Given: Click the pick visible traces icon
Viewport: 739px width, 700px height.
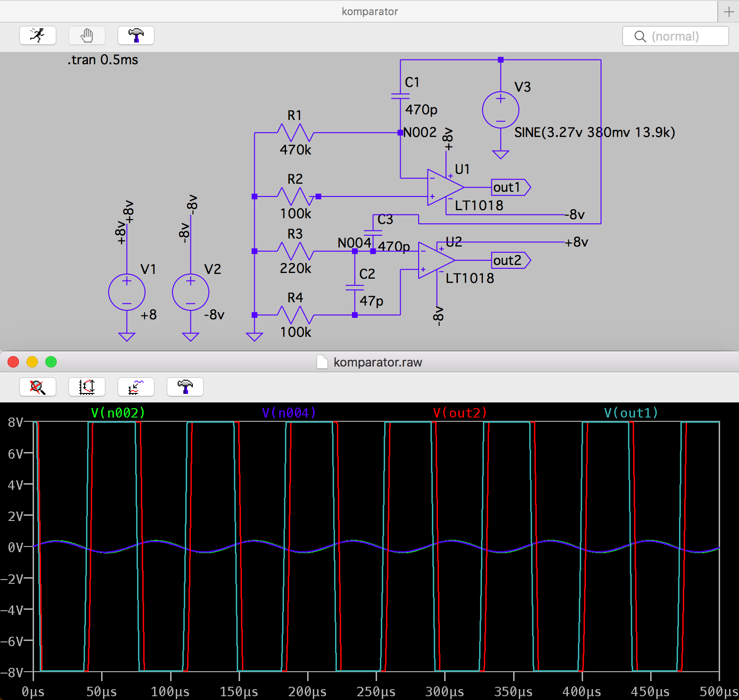Looking at the screenshot, I should (x=136, y=387).
